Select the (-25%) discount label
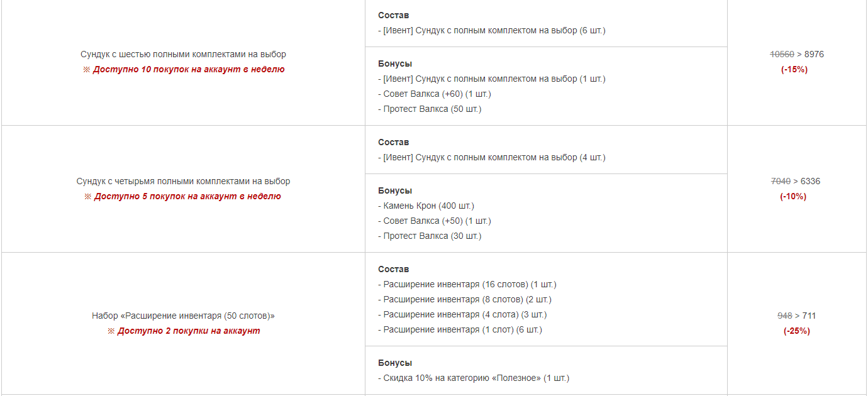This screenshot has width=868, height=396. coord(797,331)
